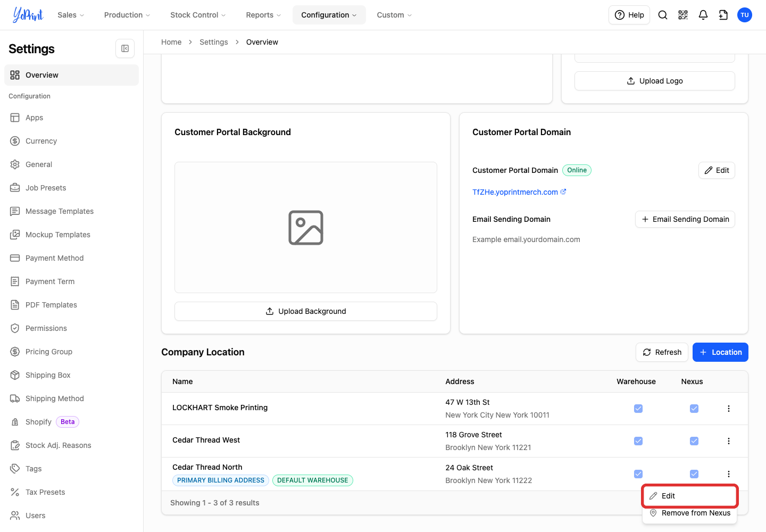Viewport: 766px width, 532px height.
Task: Toggle Nexus checkbox for Cedar Thread North
Action: pyautogui.click(x=694, y=474)
